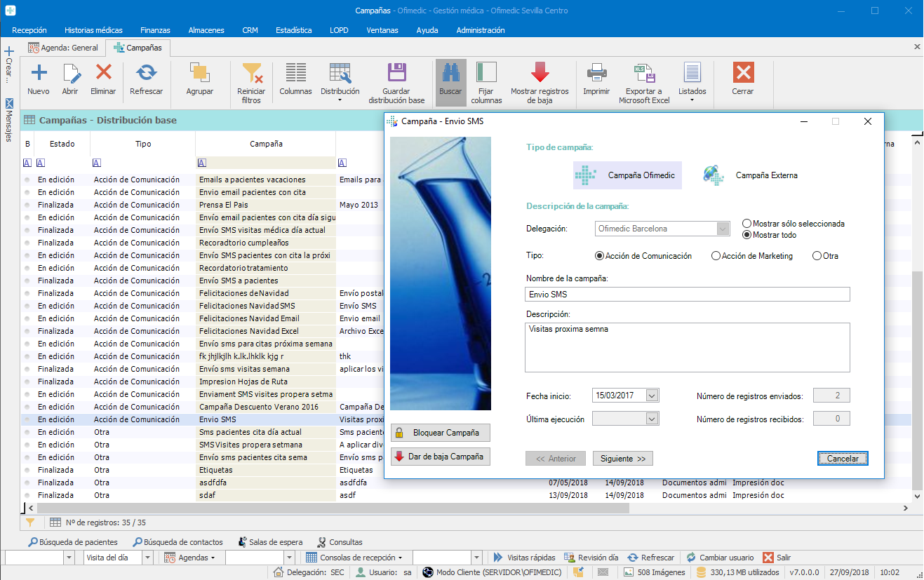
Task: Click Reiniciar filtros funnel icon
Action: pyautogui.click(x=251, y=73)
